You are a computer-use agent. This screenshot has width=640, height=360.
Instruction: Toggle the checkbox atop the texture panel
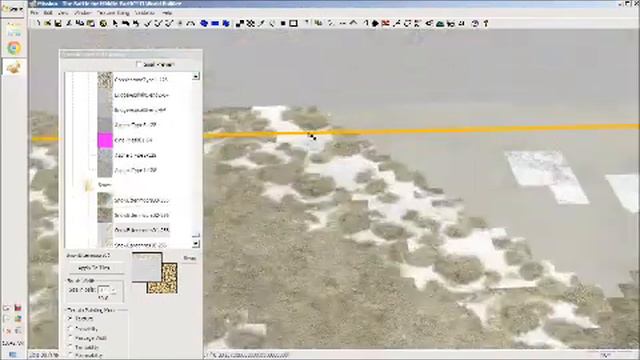pos(139,64)
